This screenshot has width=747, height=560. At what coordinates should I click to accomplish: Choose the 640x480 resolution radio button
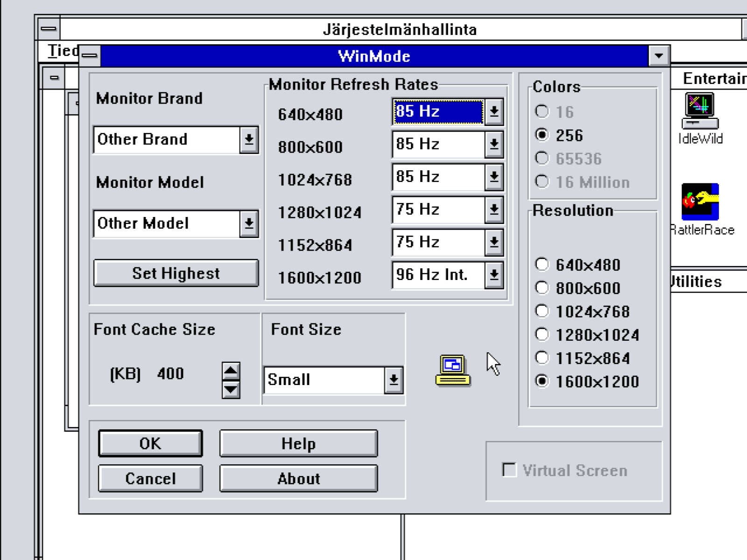coord(542,265)
